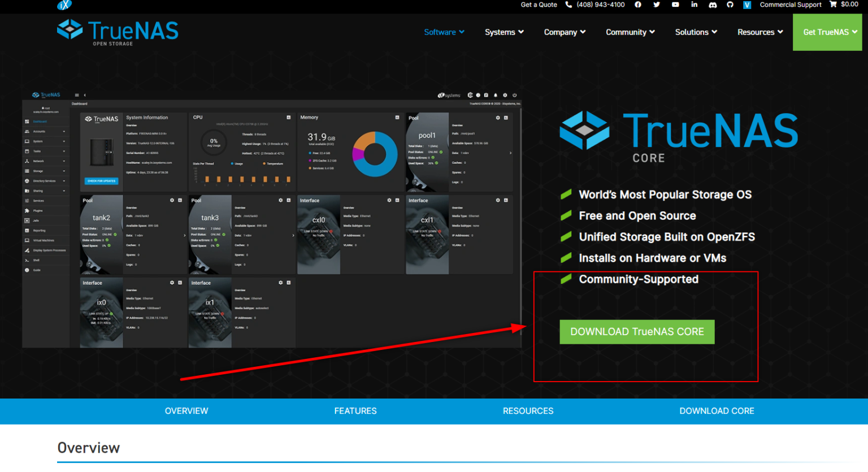Collapse the sidebar with the hamburger toggle
868x472 pixels.
tap(77, 95)
